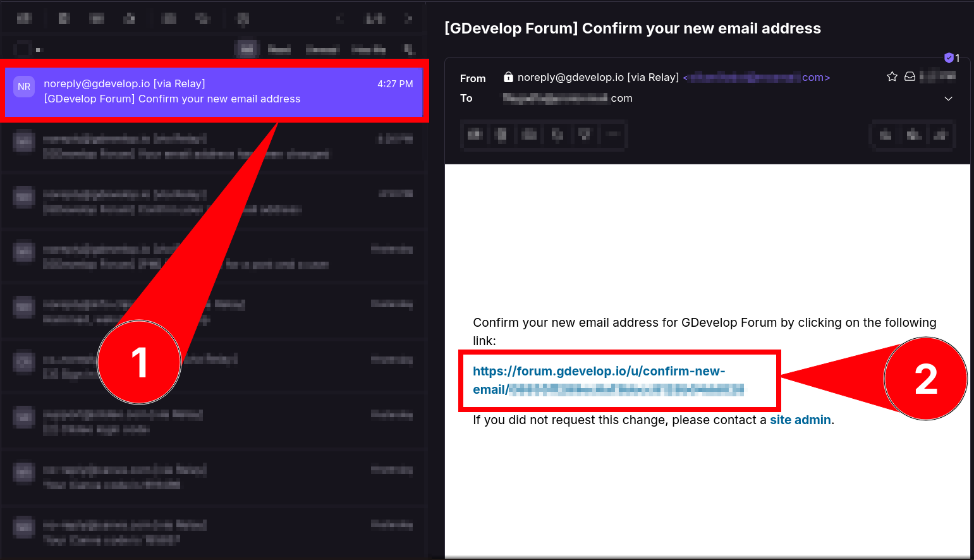The width and height of the screenshot is (974, 560).
Task: Open the forum.gdevelop.io confirm-new-email link
Action: click(x=608, y=380)
